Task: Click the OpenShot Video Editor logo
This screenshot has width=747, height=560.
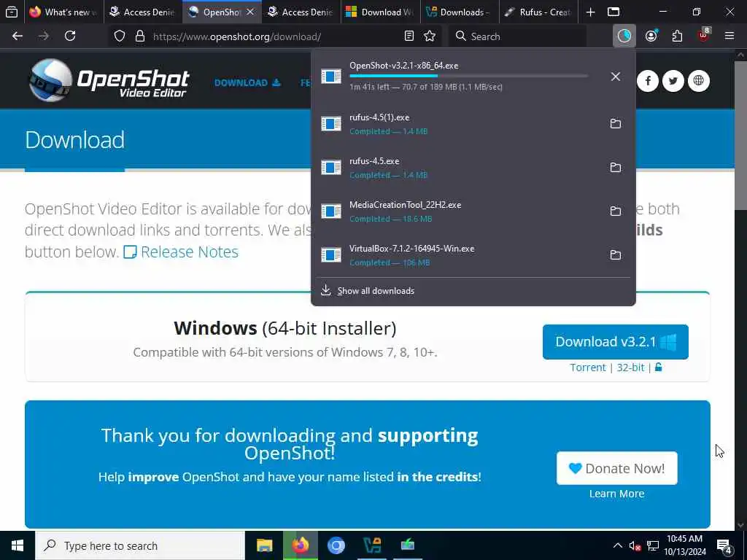Action: (109, 80)
